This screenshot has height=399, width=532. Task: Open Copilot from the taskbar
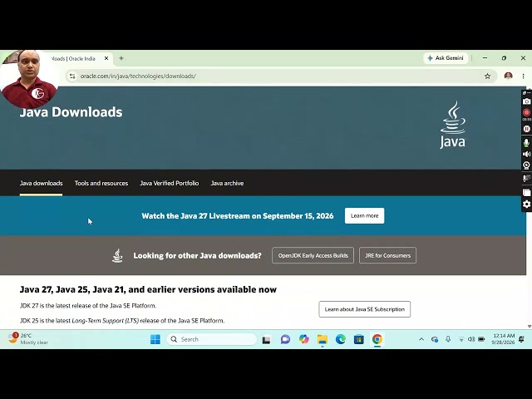tap(304, 339)
